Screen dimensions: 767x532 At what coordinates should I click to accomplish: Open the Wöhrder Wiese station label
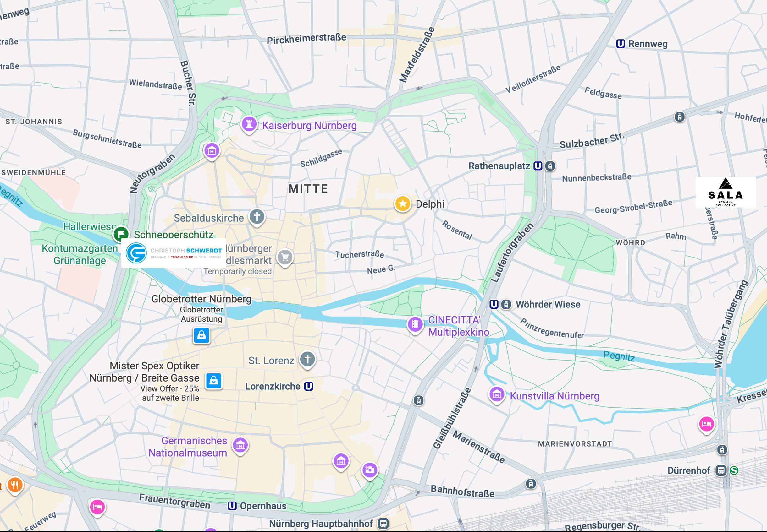tap(548, 304)
